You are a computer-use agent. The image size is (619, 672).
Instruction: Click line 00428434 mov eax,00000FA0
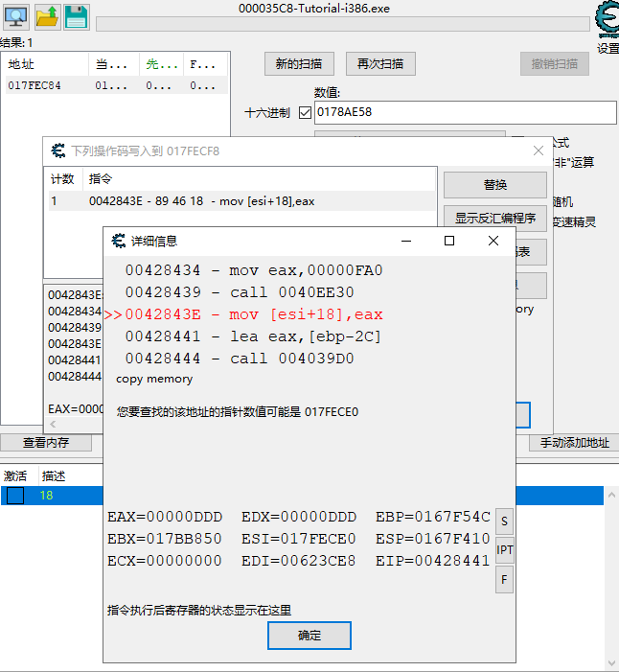tap(254, 270)
